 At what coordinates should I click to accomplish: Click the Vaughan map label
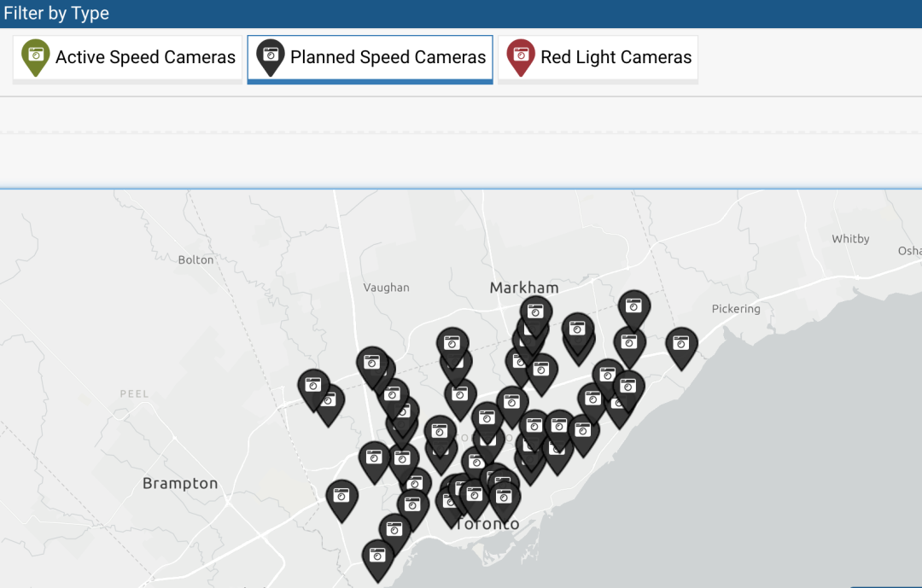point(387,288)
